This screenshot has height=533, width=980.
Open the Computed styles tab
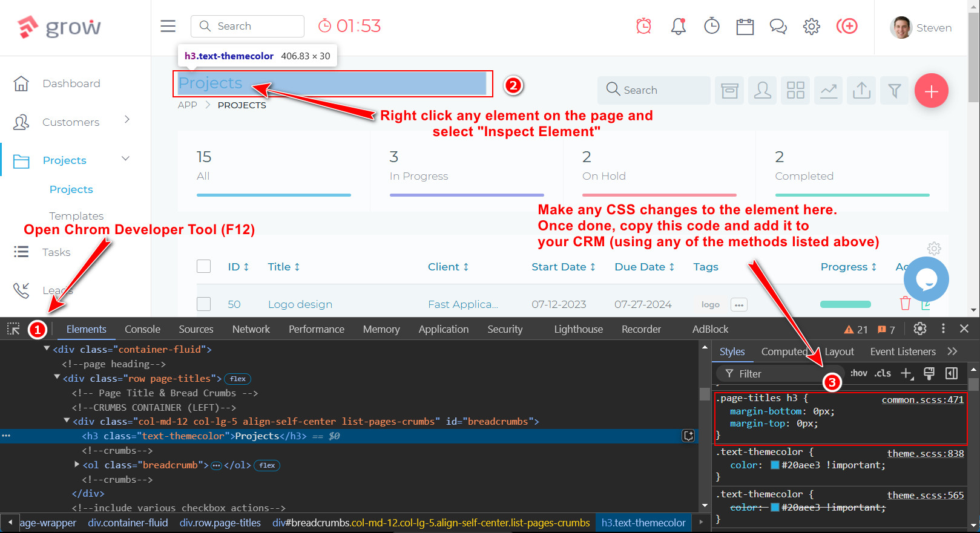pos(784,352)
